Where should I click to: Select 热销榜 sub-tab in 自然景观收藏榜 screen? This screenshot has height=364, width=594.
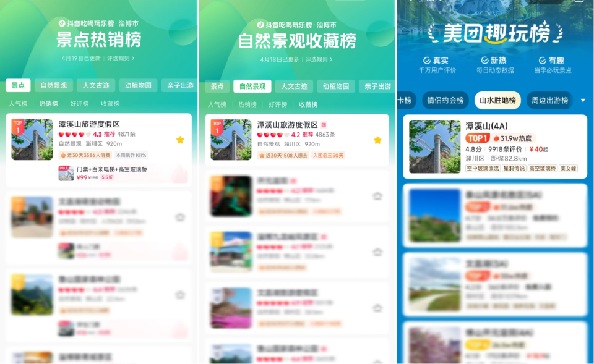(247, 104)
